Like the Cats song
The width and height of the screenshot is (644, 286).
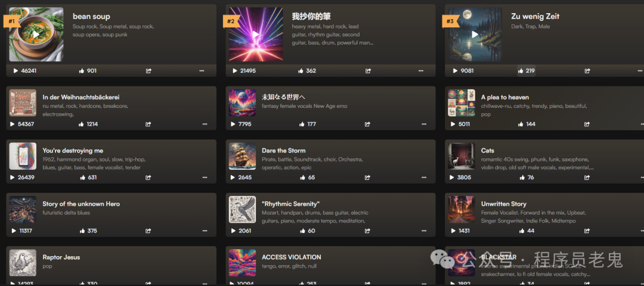[x=522, y=178]
